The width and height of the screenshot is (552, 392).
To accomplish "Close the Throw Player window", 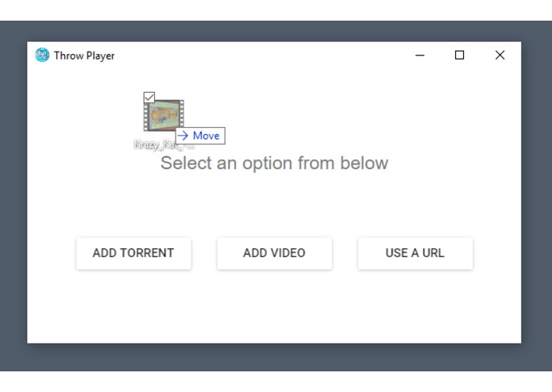I will click(x=500, y=56).
